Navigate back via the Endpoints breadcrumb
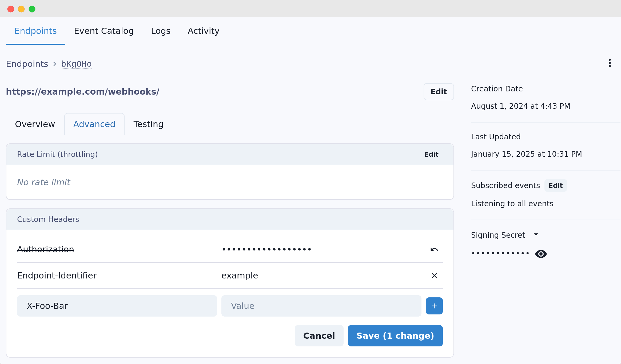The height and width of the screenshot is (364, 621). coord(27,64)
